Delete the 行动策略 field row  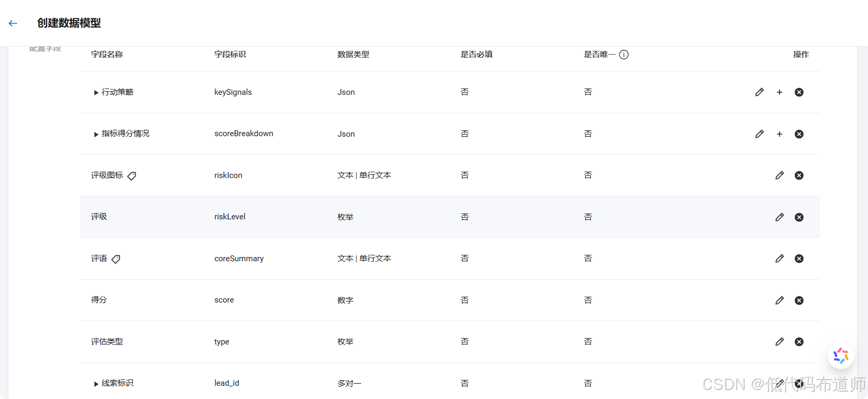coord(799,92)
